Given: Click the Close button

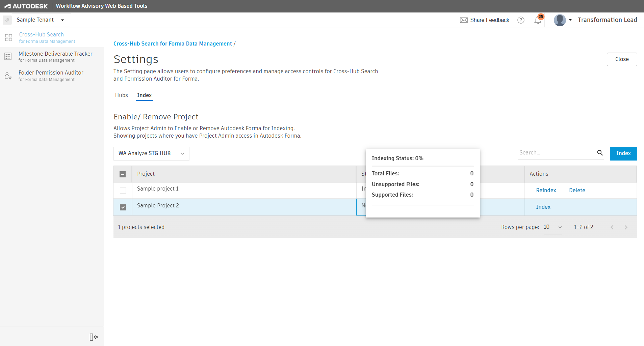Looking at the screenshot, I should coord(622,59).
